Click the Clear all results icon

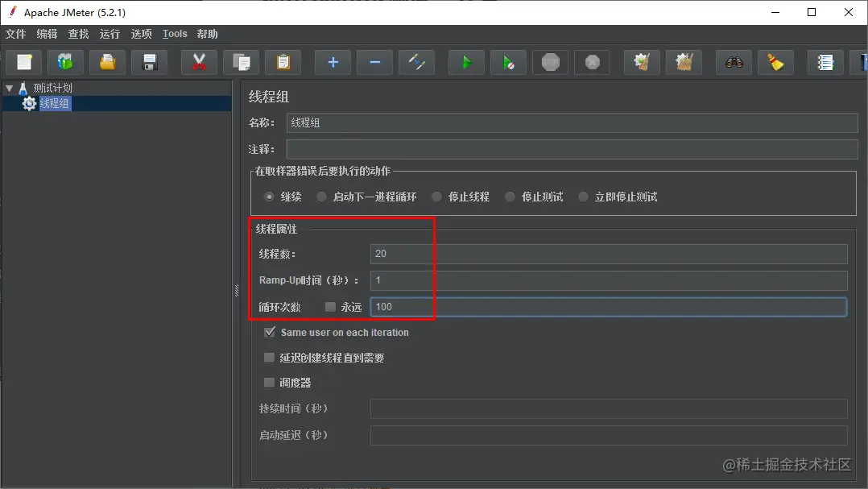coord(684,62)
